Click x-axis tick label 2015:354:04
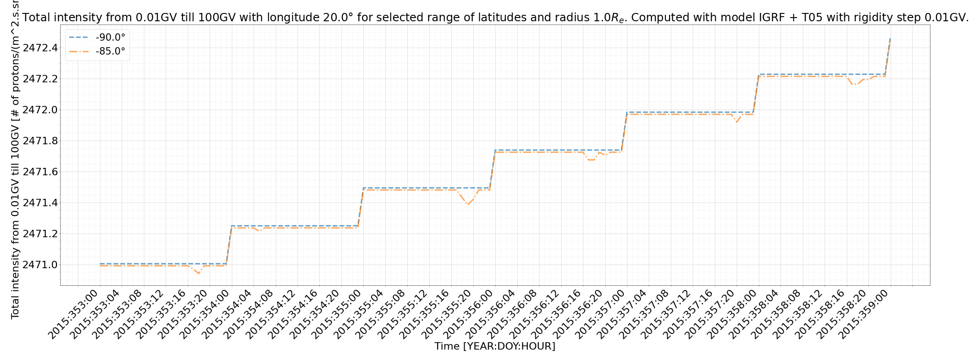 pos(227,314)
